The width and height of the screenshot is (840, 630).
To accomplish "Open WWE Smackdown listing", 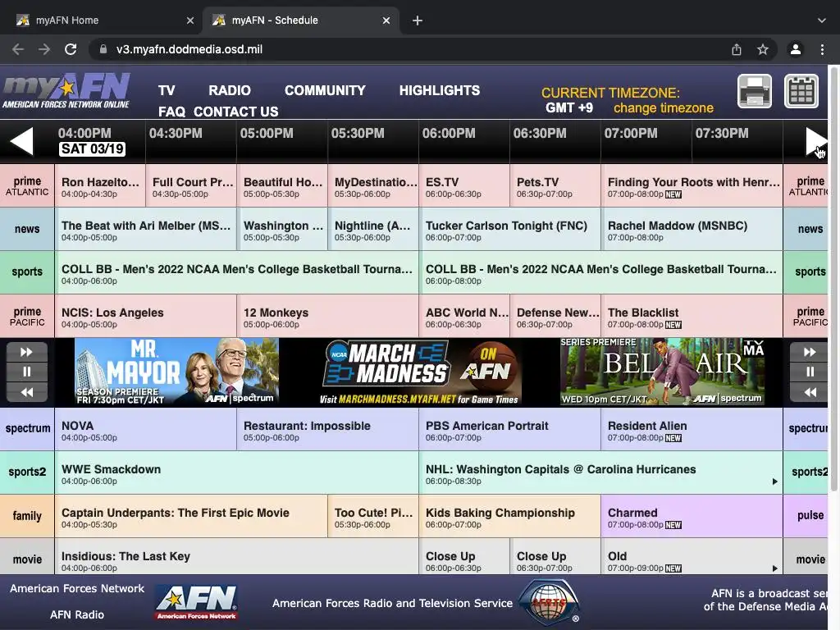I will (x=237, y=472).
